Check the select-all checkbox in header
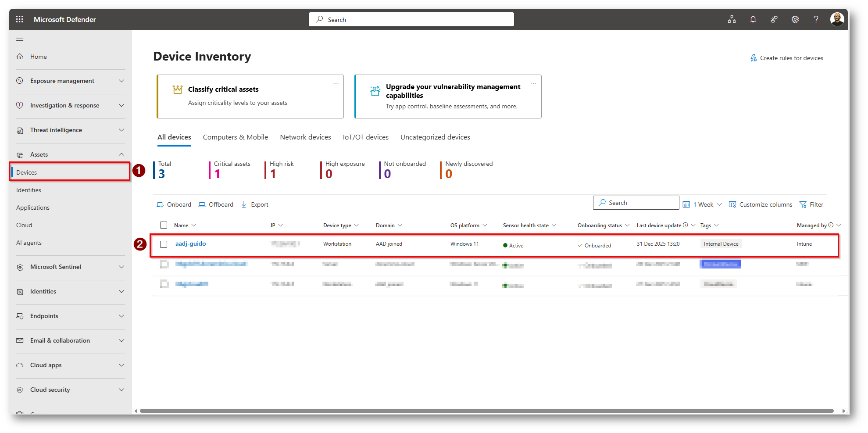The width and height of the screenshot is (868, 433). [x=164, y=225]
